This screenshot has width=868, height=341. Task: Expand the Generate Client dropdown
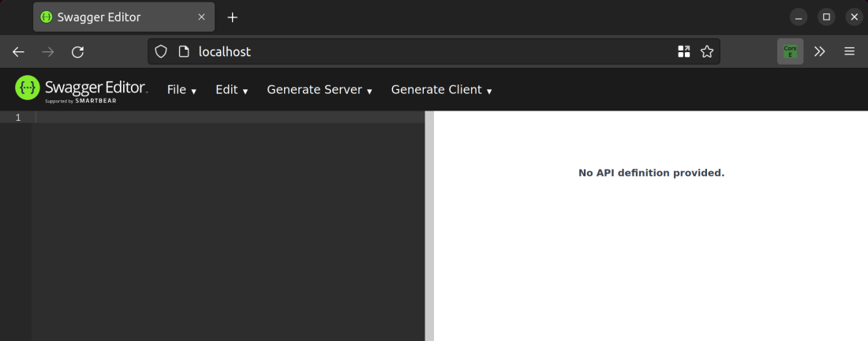click(x=441, y=90)
